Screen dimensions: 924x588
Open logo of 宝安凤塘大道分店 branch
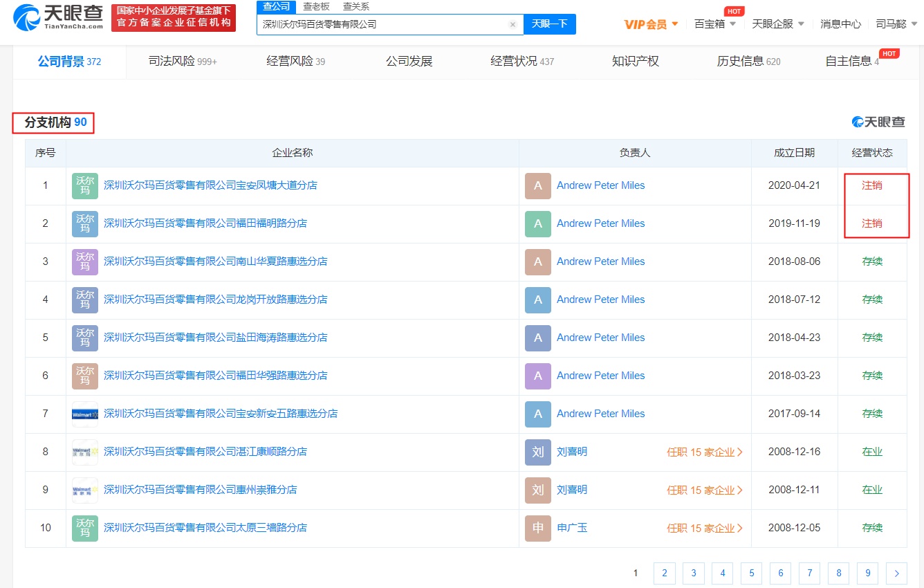coord(85,185)
